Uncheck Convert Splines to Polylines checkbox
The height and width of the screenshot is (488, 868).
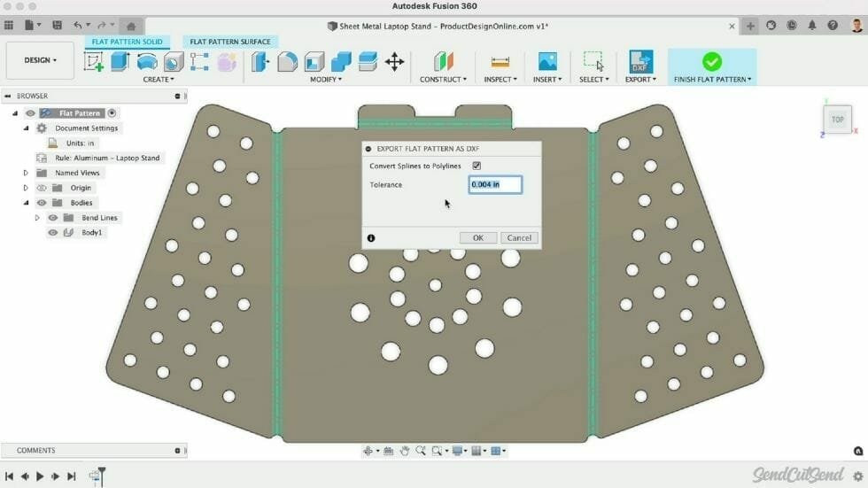pos(477,166)
